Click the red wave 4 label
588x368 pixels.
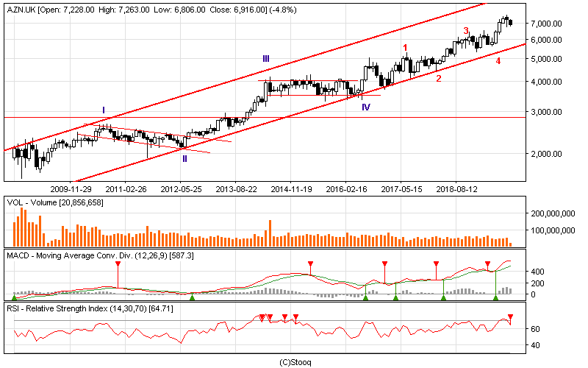pos(498,61)
